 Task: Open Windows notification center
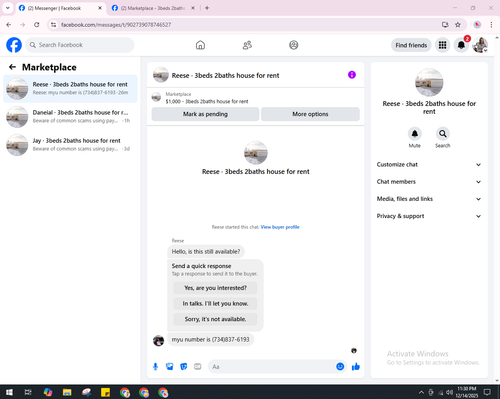[487, 392]
